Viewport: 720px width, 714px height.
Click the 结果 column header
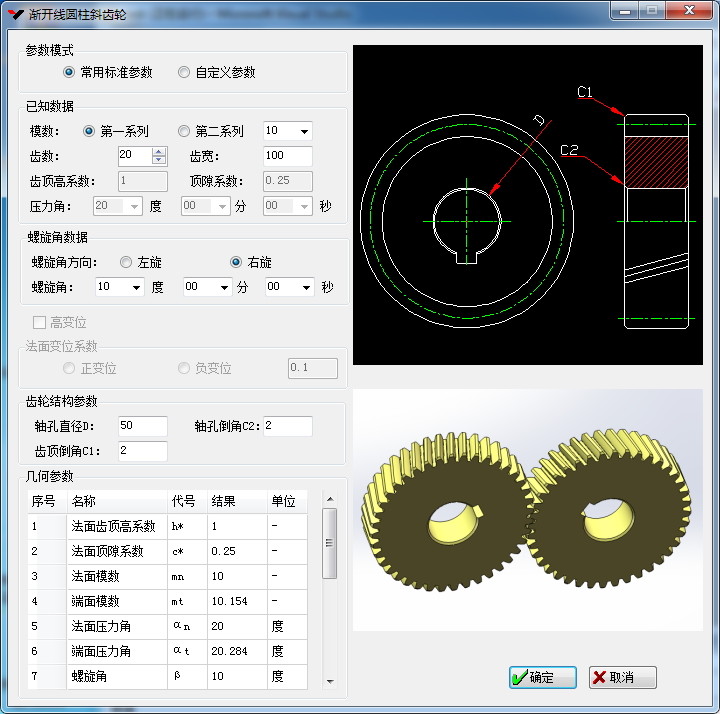click(237, 501)
